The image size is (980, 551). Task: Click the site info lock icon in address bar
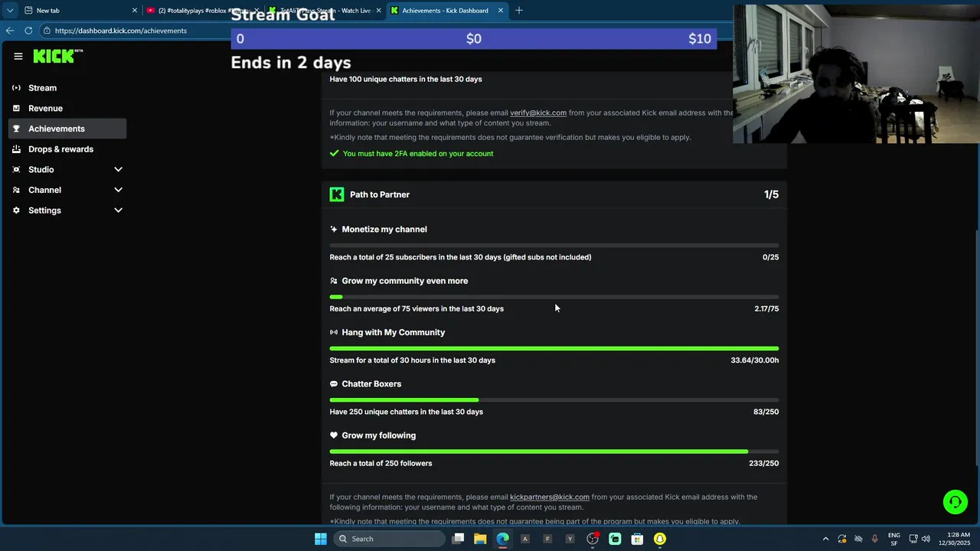tap(47, 31)
